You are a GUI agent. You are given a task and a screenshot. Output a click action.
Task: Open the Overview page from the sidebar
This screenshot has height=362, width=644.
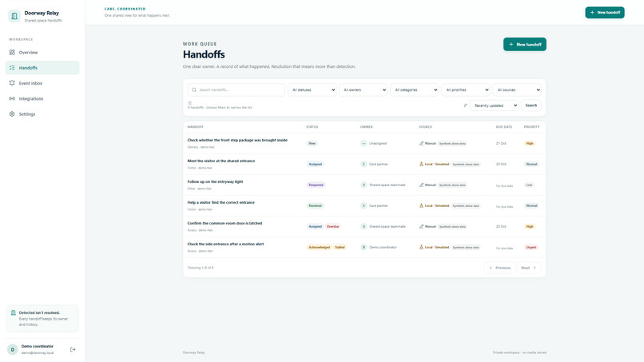[x=42, y=52]
